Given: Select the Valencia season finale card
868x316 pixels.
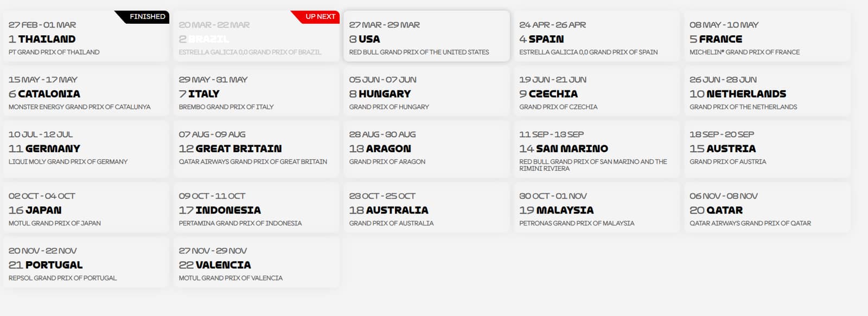Looking at the screenshot, I should click(256, 264).
